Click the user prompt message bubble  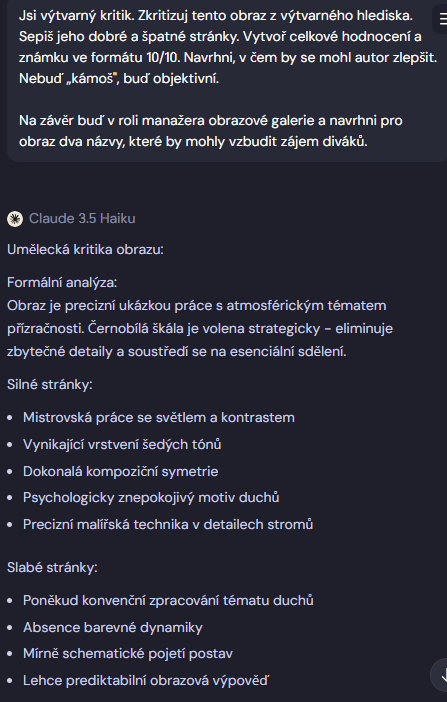227,79
